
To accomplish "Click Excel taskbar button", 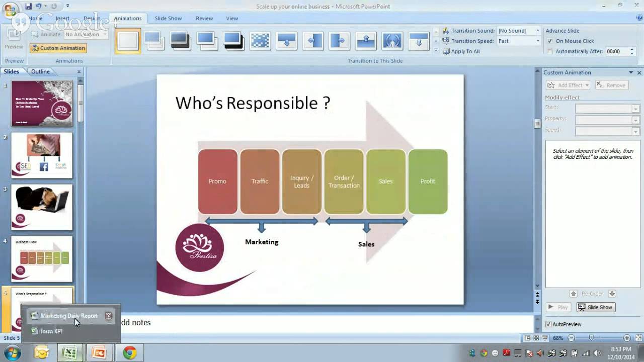I will (x=70, y=353).
